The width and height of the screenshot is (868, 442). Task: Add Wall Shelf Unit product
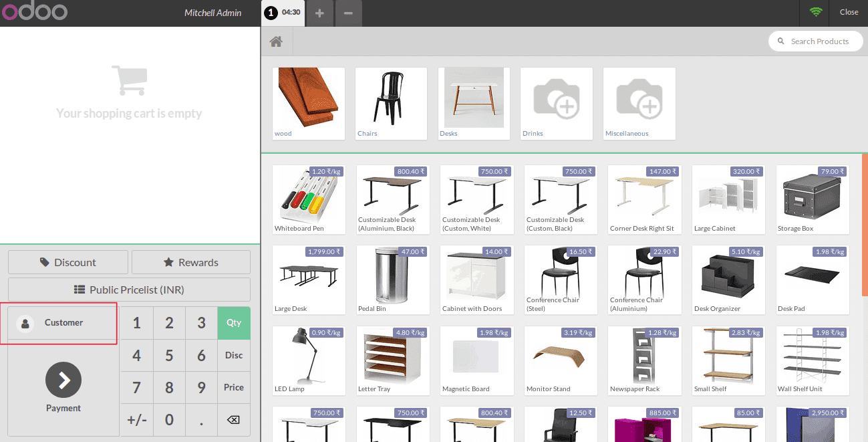click(813, 360)
